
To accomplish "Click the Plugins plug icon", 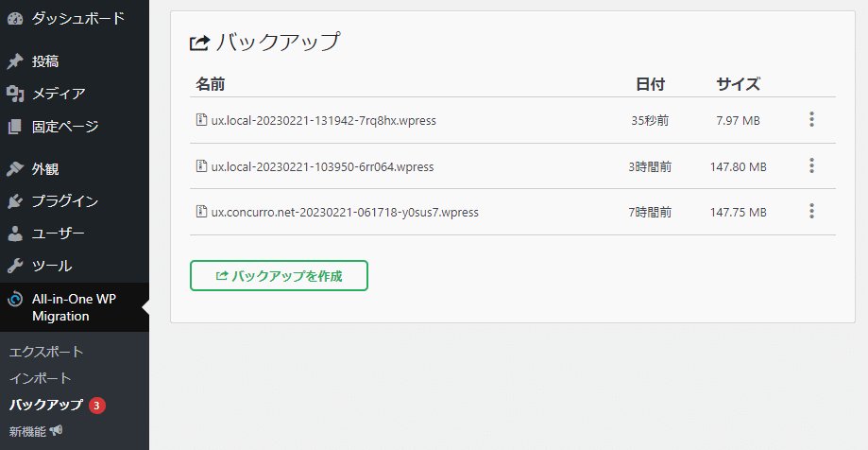I will pyautogui.click(x=15, y=201).
